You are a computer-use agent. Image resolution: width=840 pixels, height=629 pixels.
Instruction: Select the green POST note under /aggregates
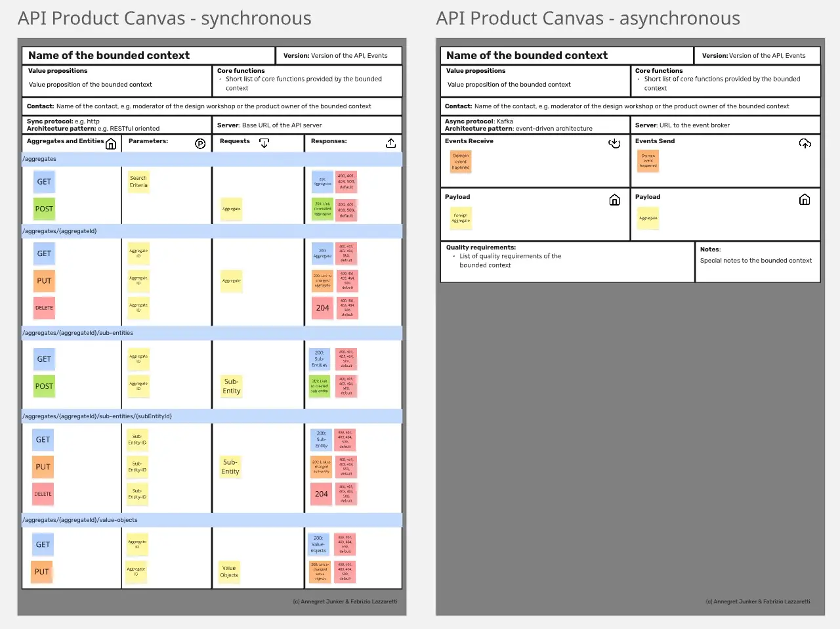point(44,209)
